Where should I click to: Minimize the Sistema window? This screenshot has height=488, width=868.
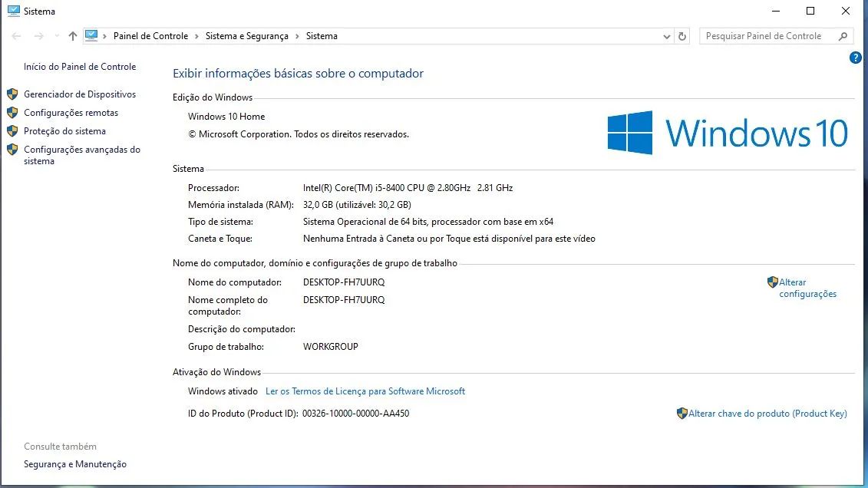click(776, 11)
